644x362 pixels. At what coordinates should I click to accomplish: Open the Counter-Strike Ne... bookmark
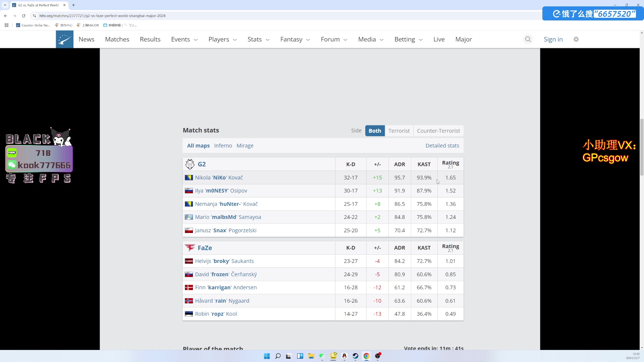(x=33, y=25)
